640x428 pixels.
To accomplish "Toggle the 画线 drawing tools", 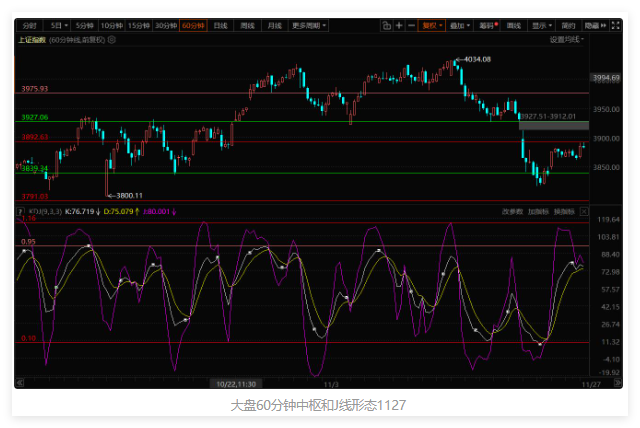I will (514, 25).
